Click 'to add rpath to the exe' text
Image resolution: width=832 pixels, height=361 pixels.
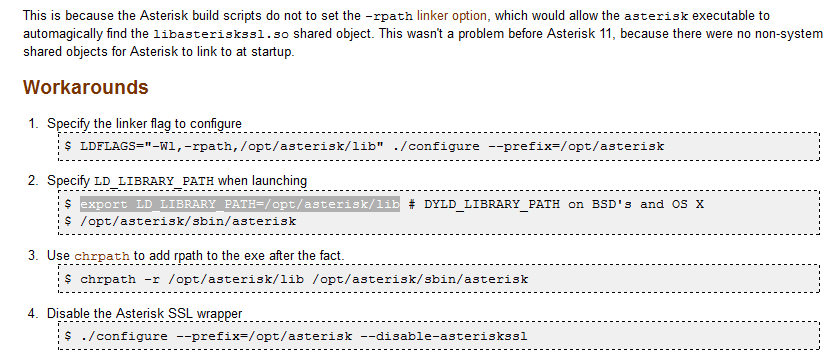pyautogui.click(x=200, y=256)
